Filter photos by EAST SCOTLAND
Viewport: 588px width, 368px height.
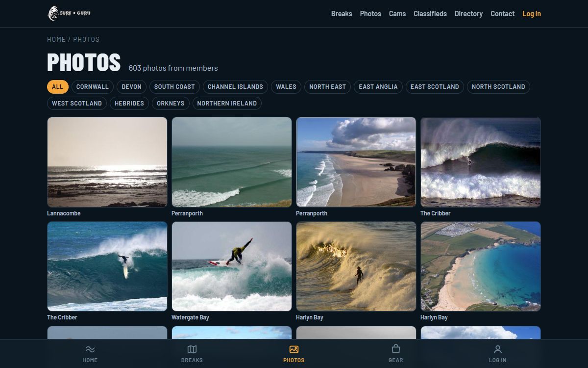click(435, 87)
